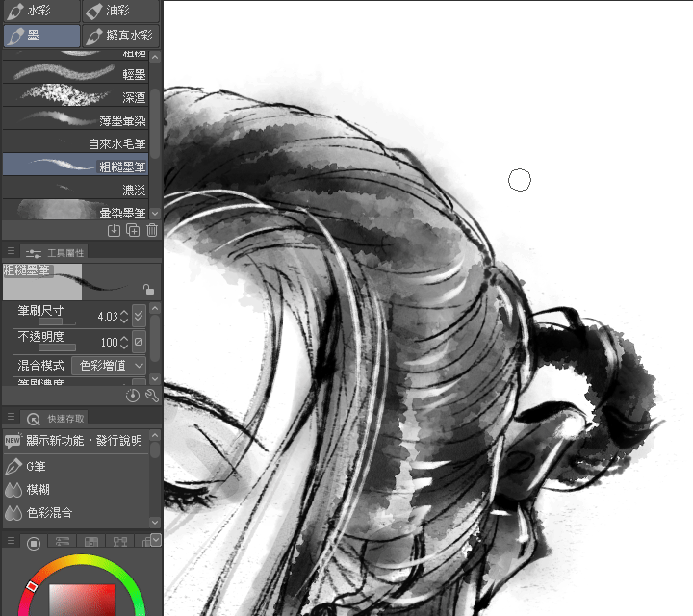The image size is (693, 616).
Task: Switch to the Approximate Color tab
Action: pos(144,542)
